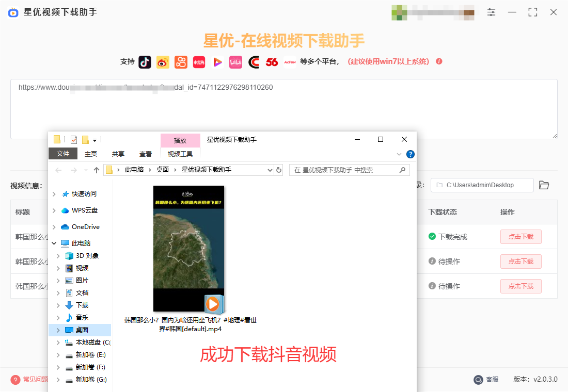
Task: Collapse 此电脑 tree node
Action: click(54, 243)
